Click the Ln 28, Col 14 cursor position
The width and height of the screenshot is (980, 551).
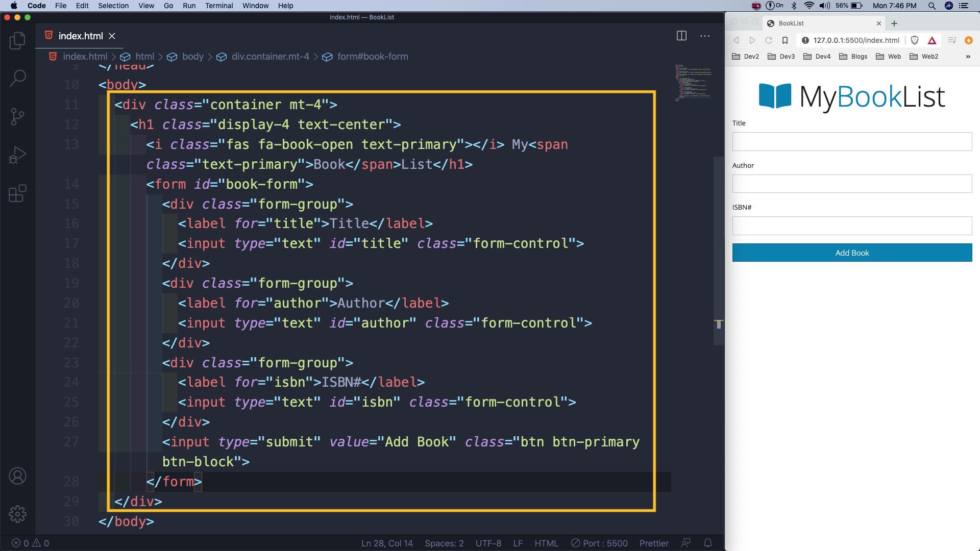point(387,543)
